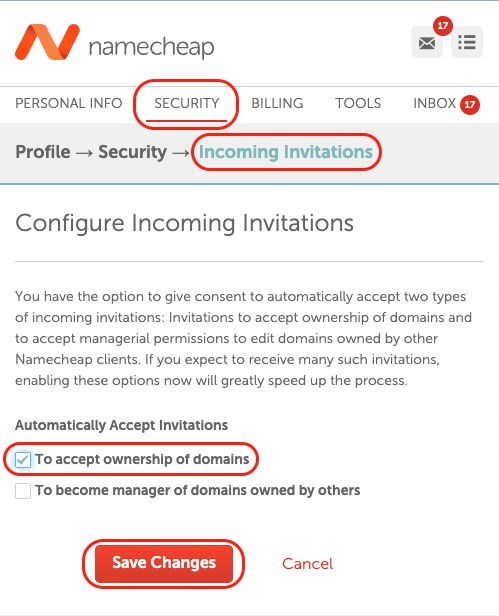Click the 'To become manager of domains' label text
Viewport: 499px width, 616px height.
[198, 490]
